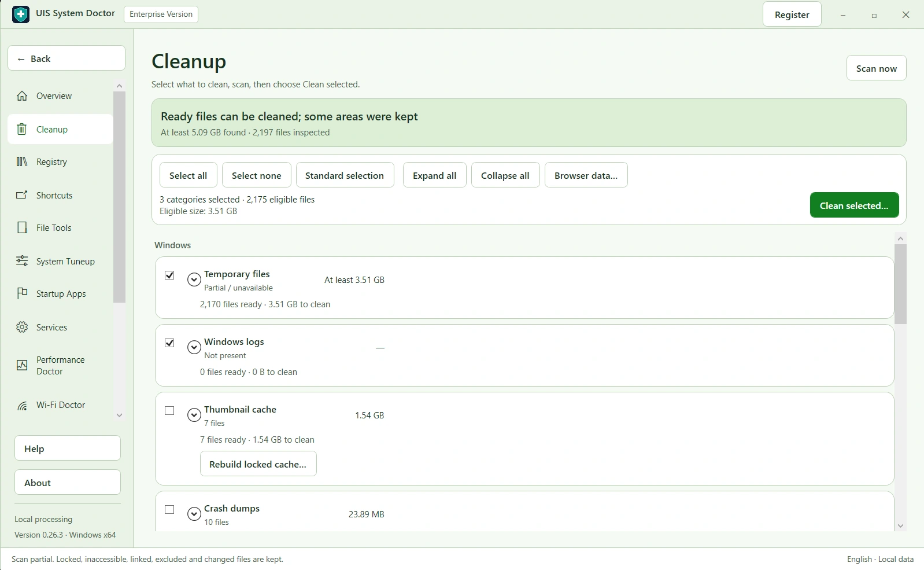The height and width of the screenshot is (570, 924).
Task: Open Performance Doctor
Action: tap(60, 366)
